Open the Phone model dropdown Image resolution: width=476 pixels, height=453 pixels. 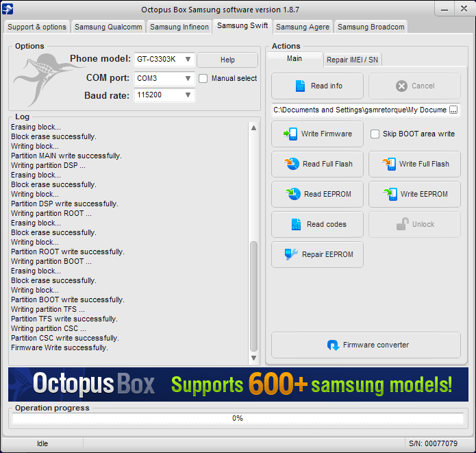(188, 59)
